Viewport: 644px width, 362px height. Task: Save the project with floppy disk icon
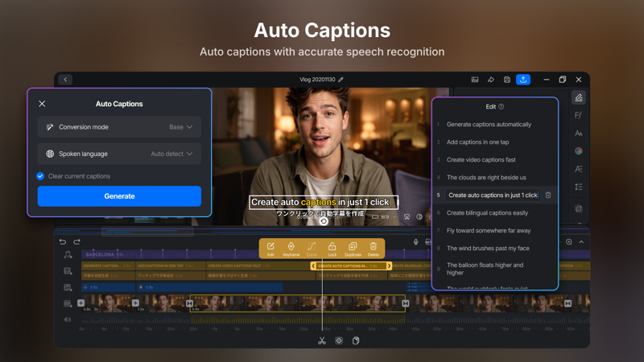(x=507, y=80)
